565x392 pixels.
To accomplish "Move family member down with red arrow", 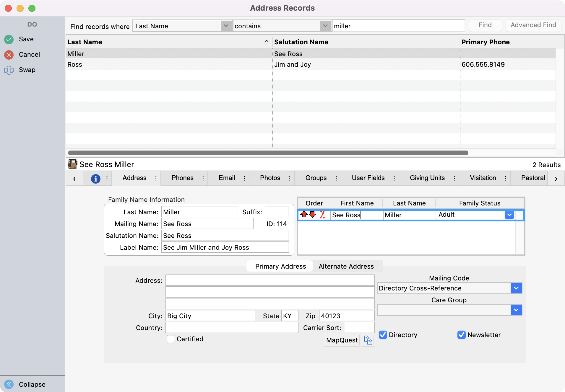I will click(x=313, y=215).
